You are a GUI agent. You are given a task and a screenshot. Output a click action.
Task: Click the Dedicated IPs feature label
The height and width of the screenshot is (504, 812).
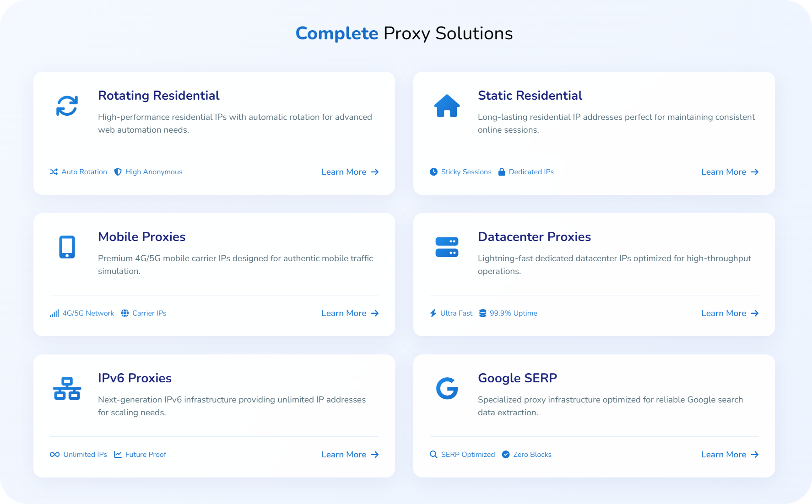(531, 172)
